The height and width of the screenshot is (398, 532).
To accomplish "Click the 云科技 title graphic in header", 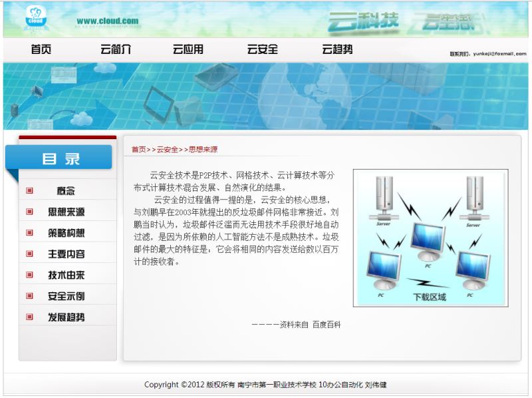I will [363, 21].
